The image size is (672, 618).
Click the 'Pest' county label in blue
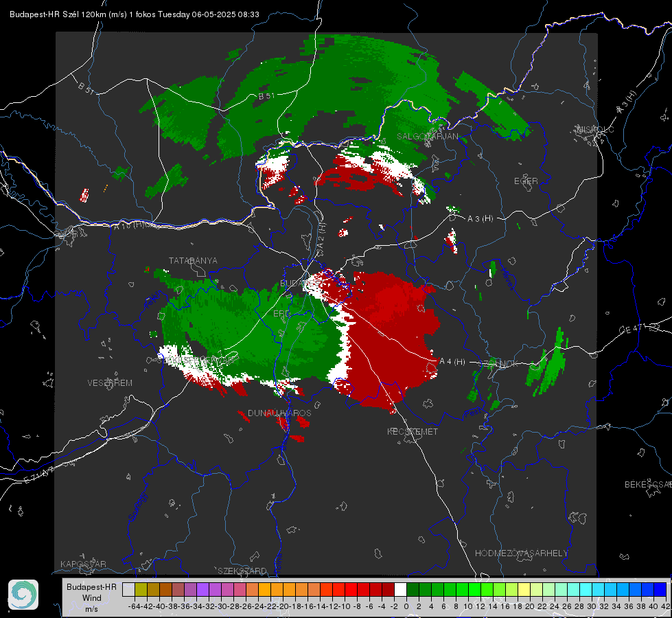(x=473, y=413)
